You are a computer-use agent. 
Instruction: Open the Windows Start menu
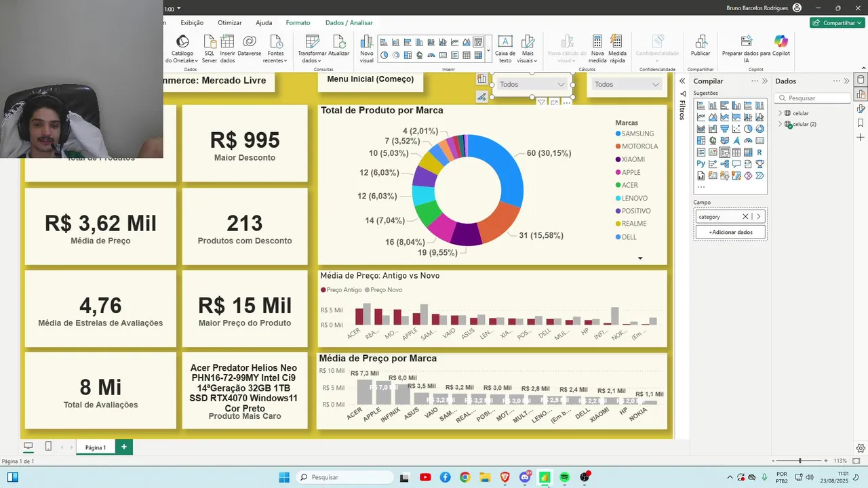[284, 477]
